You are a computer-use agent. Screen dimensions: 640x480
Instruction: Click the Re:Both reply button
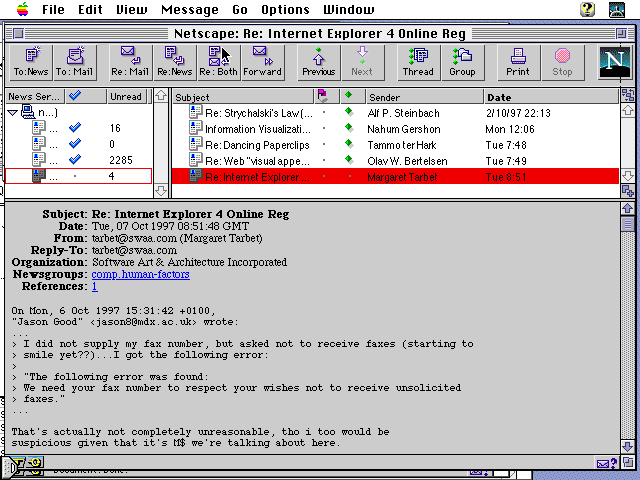coord(218,62)
